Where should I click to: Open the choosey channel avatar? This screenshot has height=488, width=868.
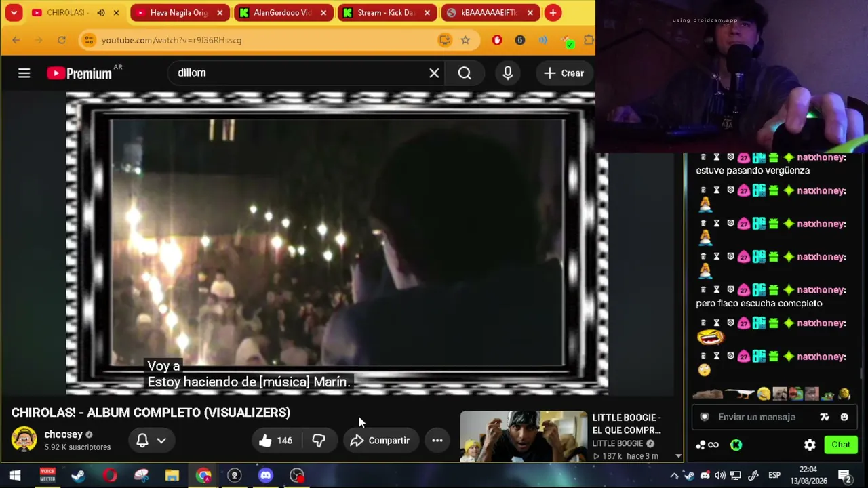pyautogui.click(x=24, y=440)
